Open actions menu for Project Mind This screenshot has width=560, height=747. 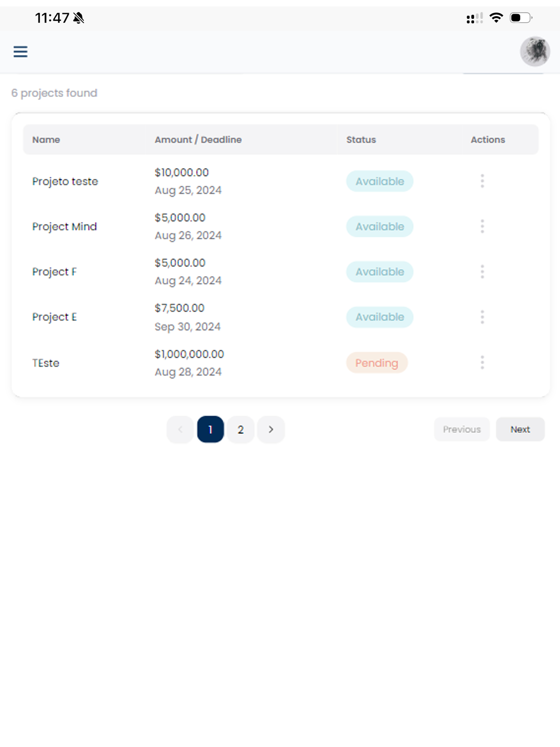482,226
